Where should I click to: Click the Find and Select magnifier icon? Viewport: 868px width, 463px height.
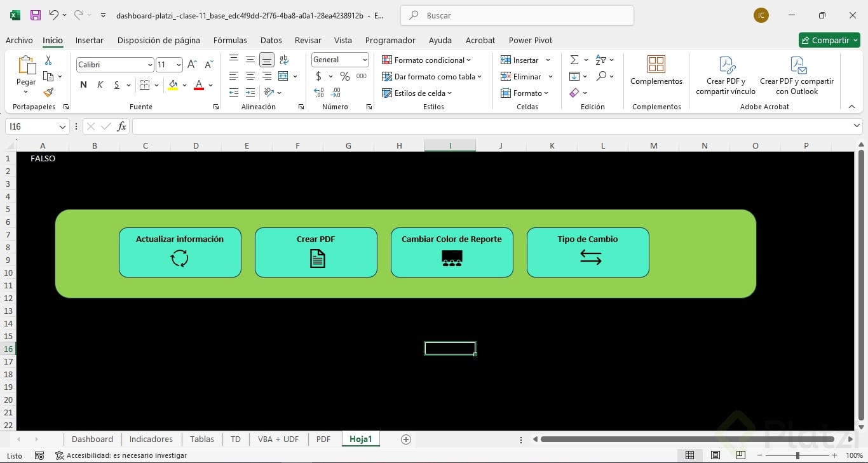(601, 76)
